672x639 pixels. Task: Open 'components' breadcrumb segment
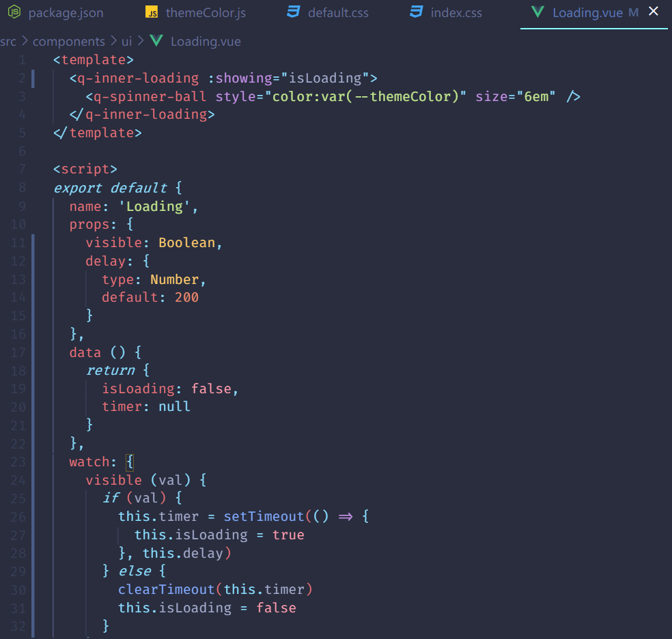68,42
